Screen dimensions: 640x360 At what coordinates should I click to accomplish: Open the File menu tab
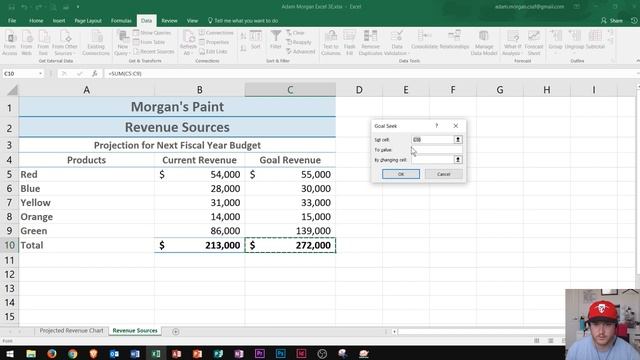point(12,20)
